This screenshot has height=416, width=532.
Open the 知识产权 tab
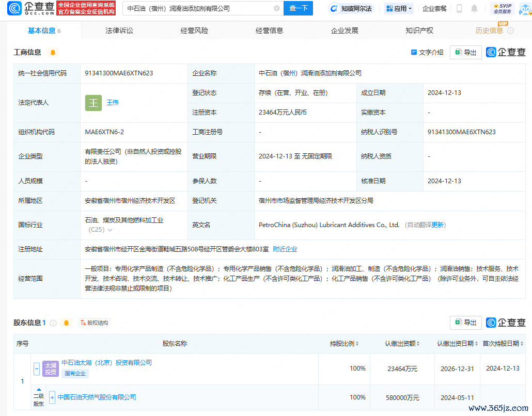click(419, 30)
